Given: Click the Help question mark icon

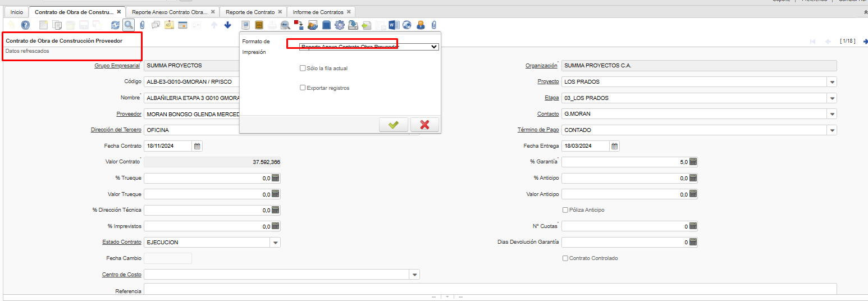Looking at the screenshot, I should 25,25.
